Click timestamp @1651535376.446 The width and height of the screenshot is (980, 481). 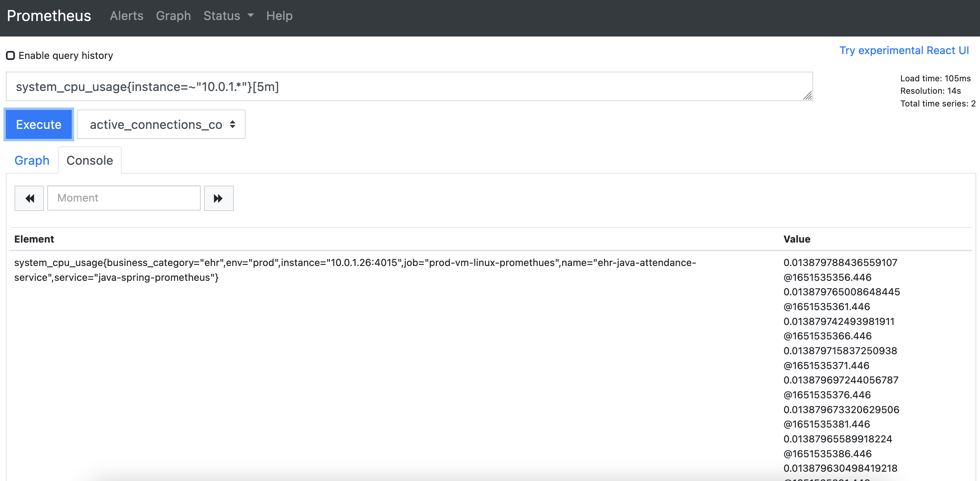tap(827, 395)
